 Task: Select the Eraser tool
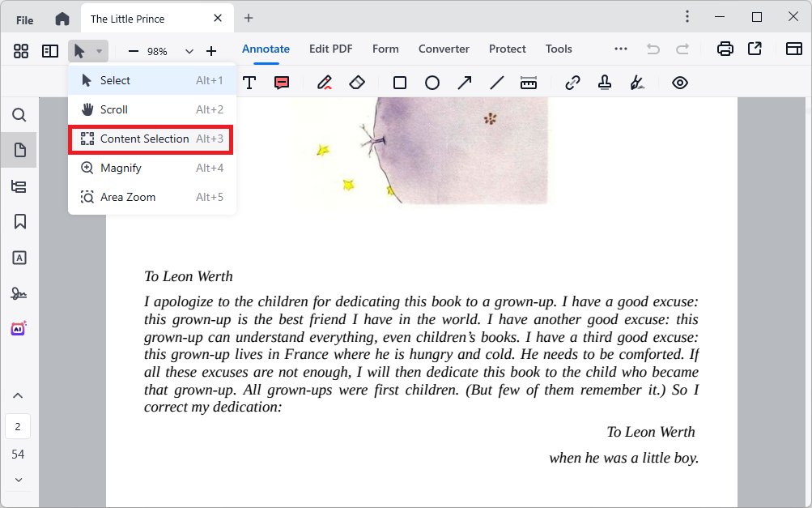[357, 82]
